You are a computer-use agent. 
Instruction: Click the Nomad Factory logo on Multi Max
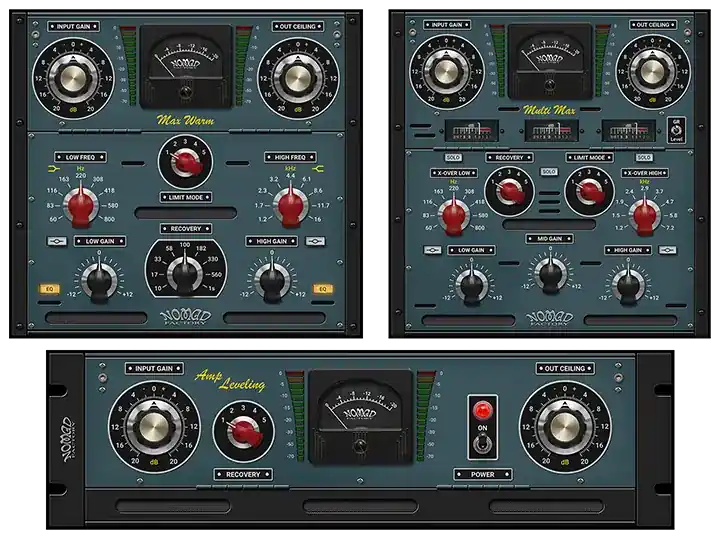(550, 318)
